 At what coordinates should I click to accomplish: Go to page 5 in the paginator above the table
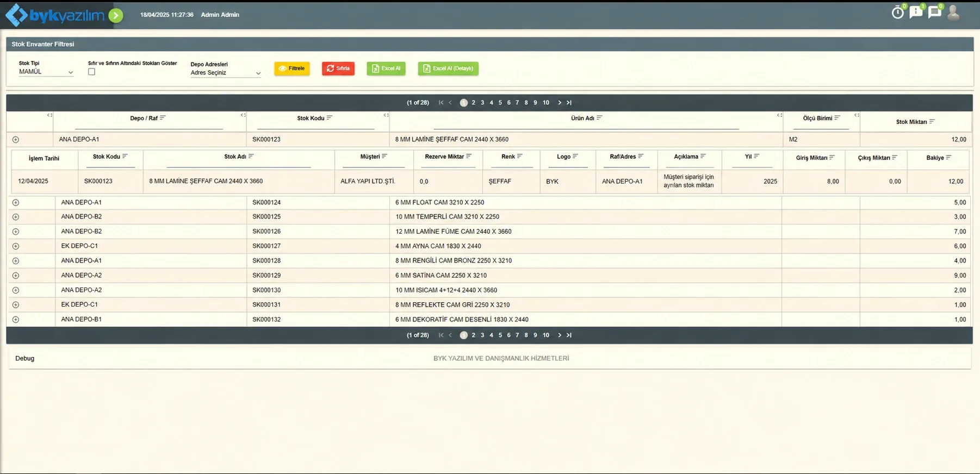500,103
